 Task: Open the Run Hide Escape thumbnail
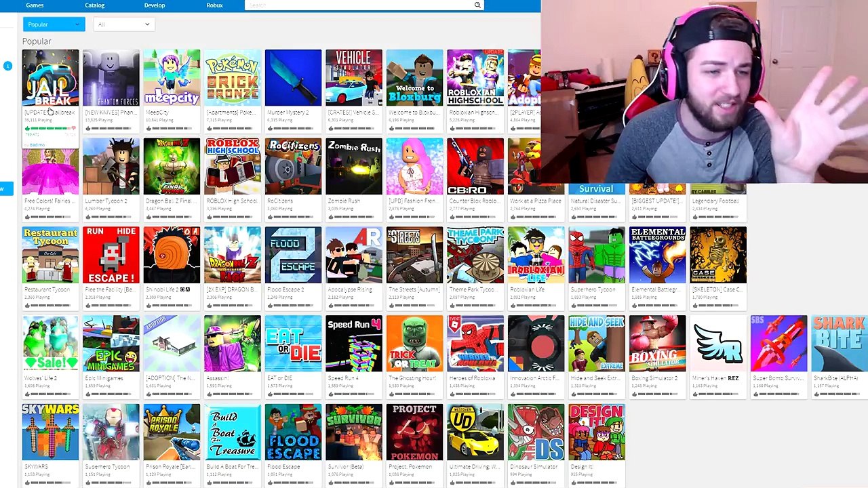click(x=111, y=255)
